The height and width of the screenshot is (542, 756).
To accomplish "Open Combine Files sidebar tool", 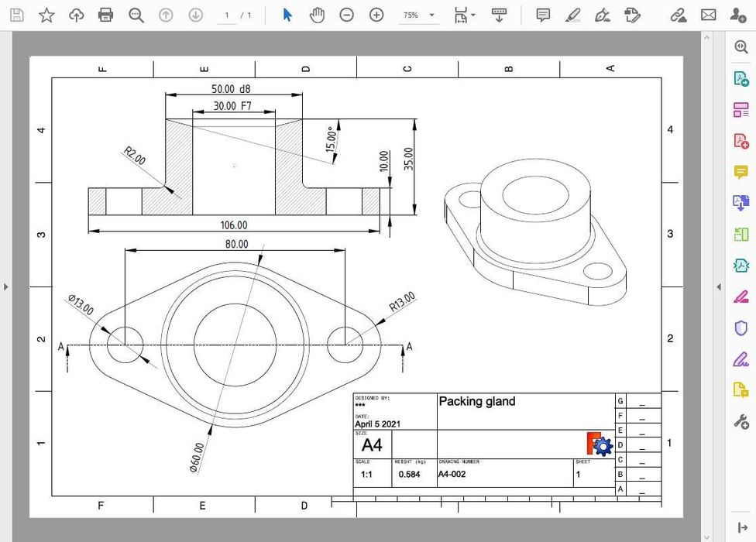I will click(x=741, y=203).
